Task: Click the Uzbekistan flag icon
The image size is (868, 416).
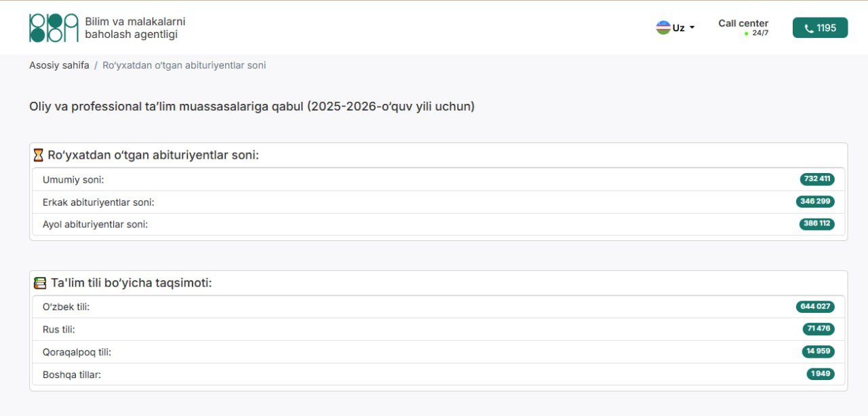Action: 663,28
